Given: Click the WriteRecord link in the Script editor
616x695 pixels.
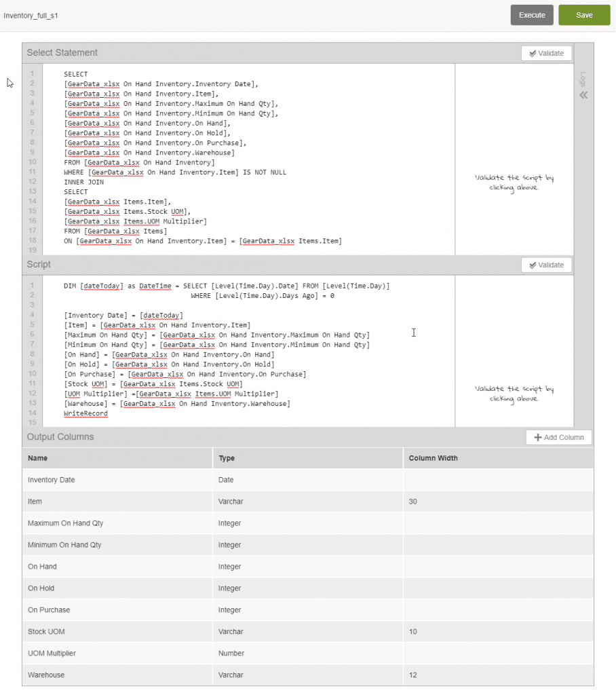Looking at the screenshot, I should pyautogui.click(x=85, y=413).
